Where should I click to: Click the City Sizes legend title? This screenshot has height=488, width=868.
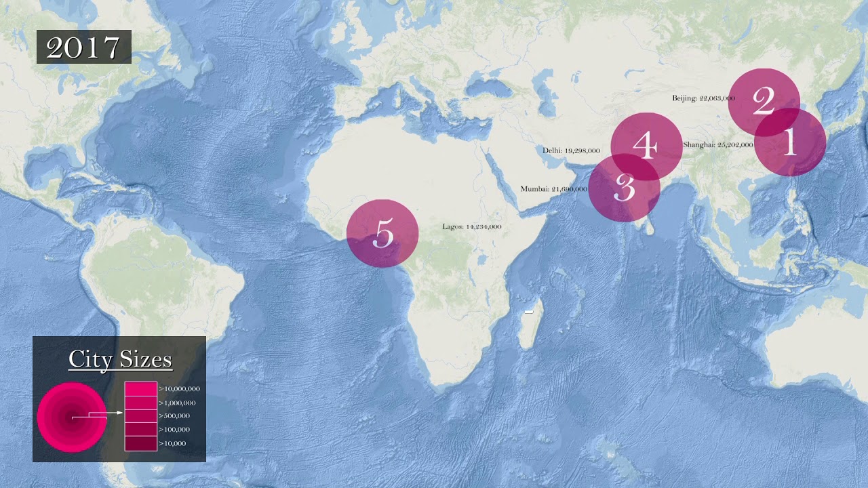(x=120, y=359)
